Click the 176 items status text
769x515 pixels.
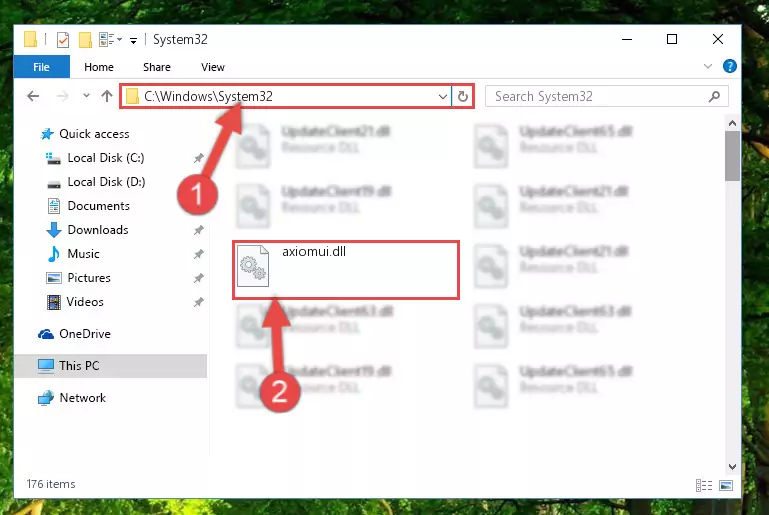tap(51, 484)
